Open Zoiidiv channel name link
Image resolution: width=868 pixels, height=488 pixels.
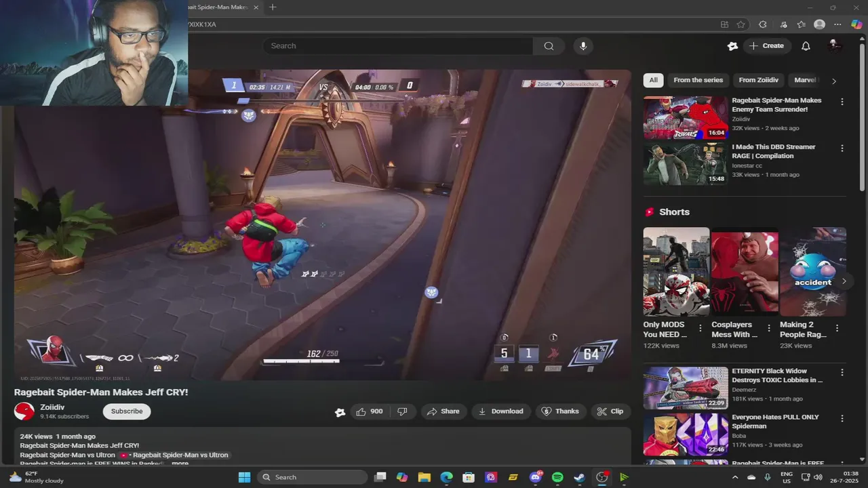point(52,407)
